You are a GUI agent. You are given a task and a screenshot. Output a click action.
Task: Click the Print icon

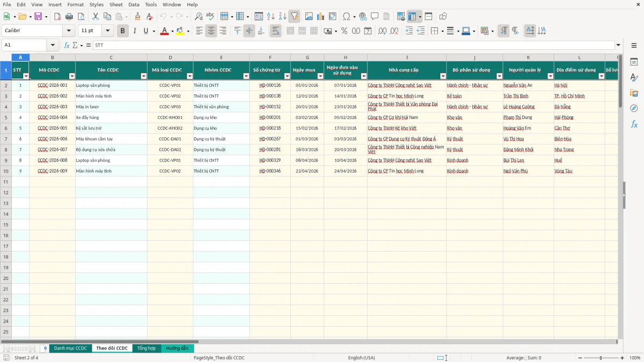point(69,17)
